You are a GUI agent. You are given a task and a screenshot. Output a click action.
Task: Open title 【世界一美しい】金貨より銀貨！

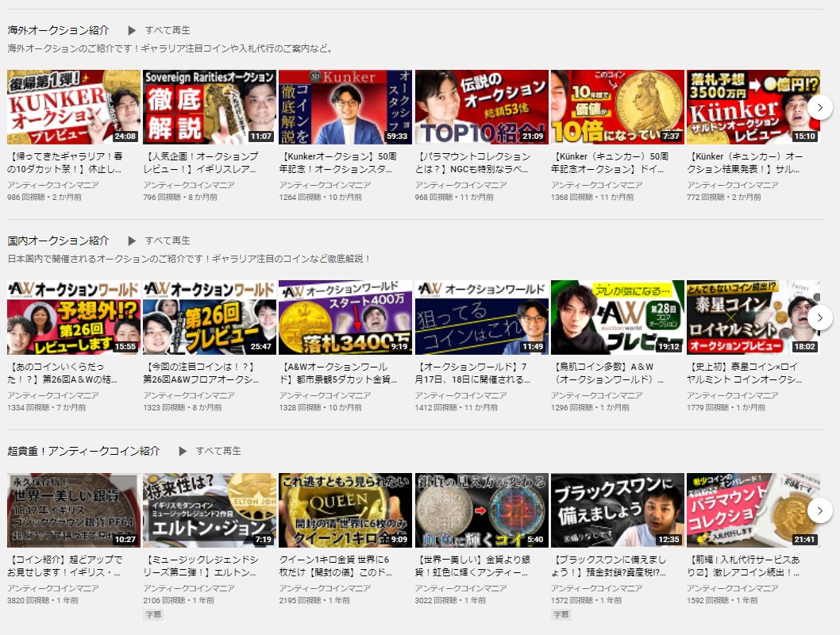[472, 566]
